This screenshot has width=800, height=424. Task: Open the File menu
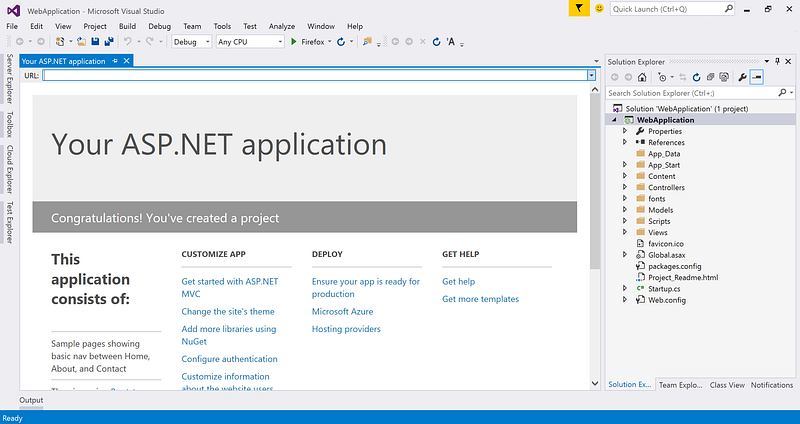pyautogui.click(x=12, y=26)
